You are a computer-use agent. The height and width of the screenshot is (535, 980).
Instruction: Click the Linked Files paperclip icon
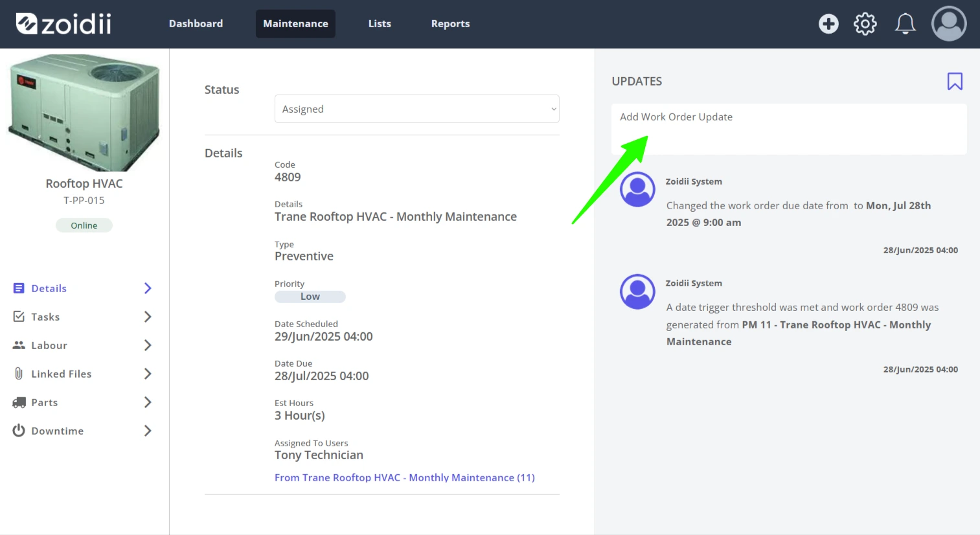point(19,374)
